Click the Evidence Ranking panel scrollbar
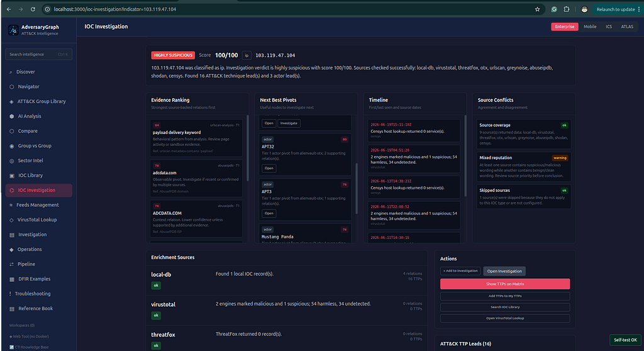644x351 pixels. (247, 148)
